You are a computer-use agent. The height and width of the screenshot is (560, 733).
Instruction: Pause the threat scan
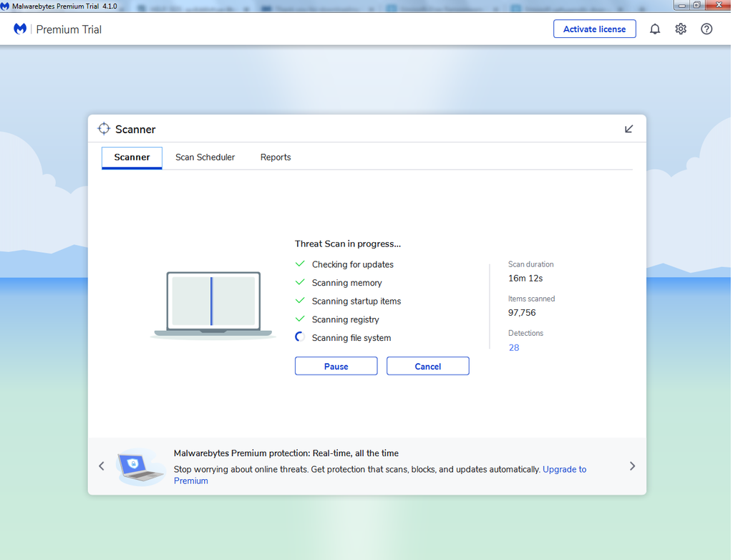click(336, 367)
